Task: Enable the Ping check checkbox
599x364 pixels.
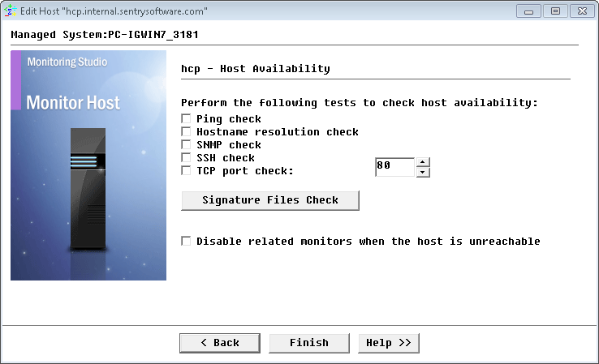Action: click(186, 118)
